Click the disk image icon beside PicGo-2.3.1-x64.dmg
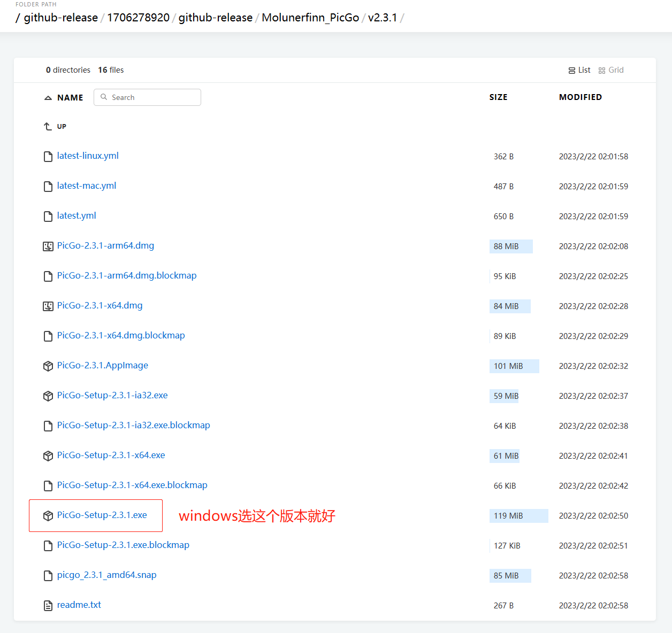672x633 pixels. [48, 306]
